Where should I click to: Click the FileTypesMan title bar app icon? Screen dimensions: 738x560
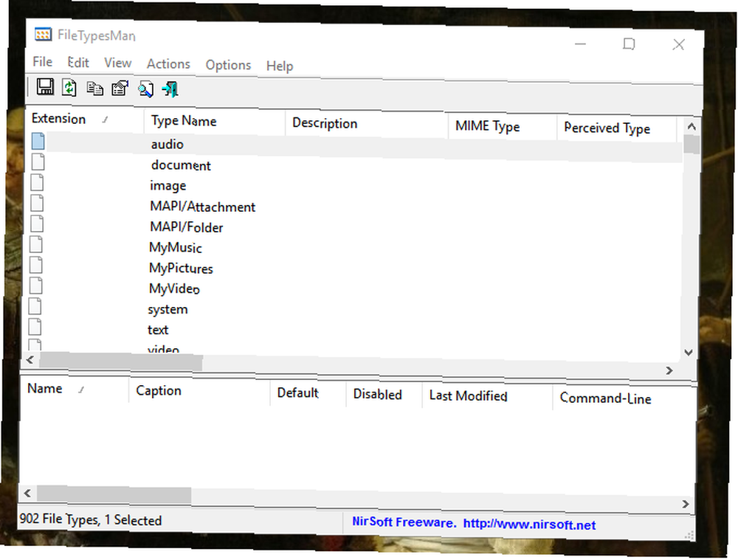click(43, 35)
